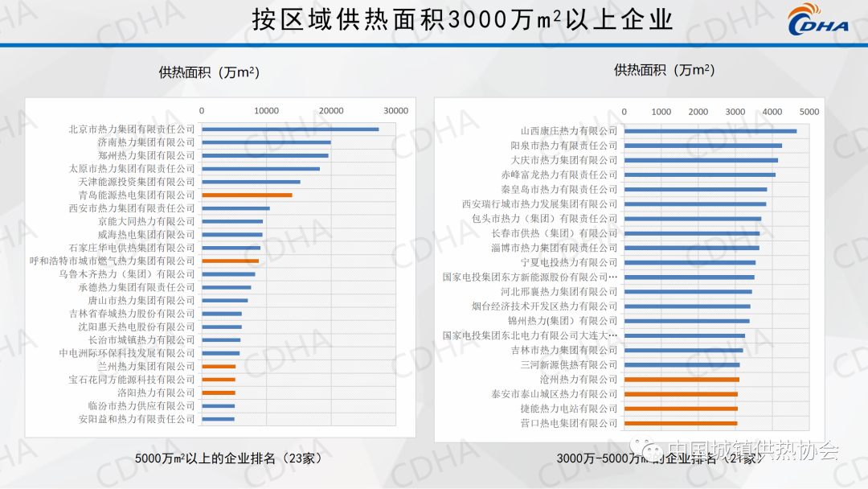The height and width of the screenshot is (489, 868).
Task: Click the orange bar for 沧州热力有限公司
Action: pos(682,380)
